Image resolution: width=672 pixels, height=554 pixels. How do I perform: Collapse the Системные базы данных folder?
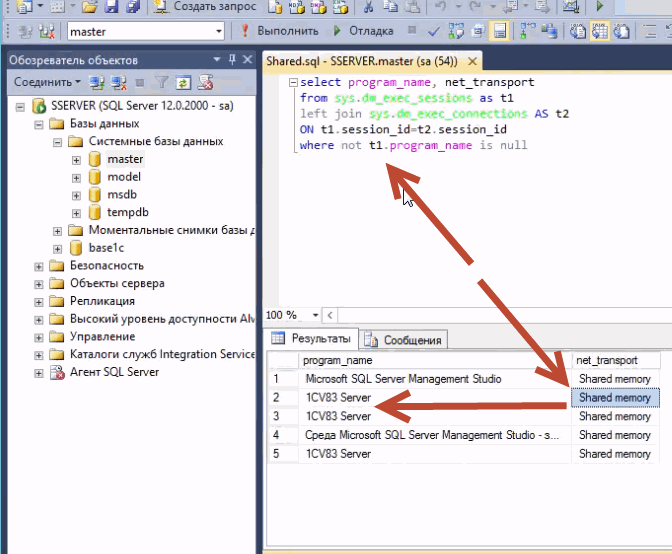(58, 142)
